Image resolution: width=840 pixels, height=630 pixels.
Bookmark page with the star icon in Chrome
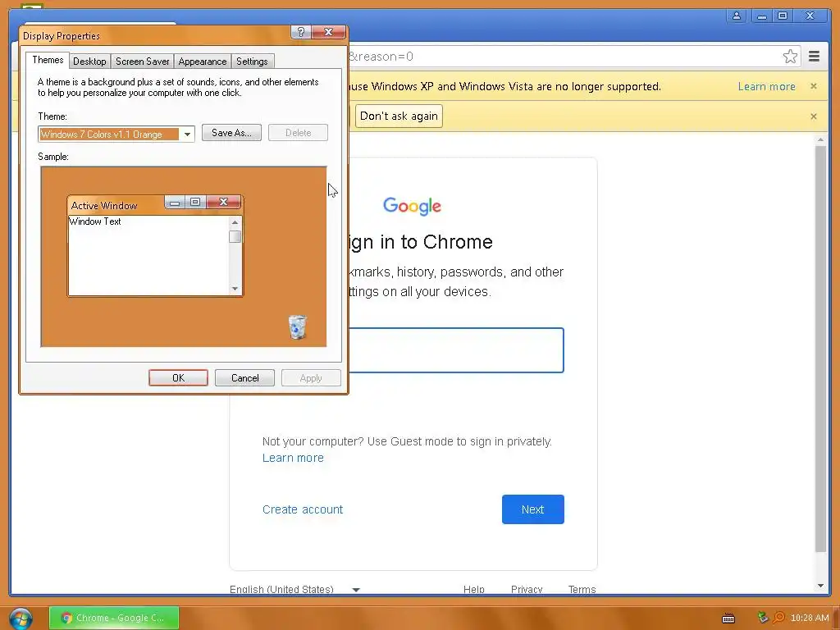(790, 57)
